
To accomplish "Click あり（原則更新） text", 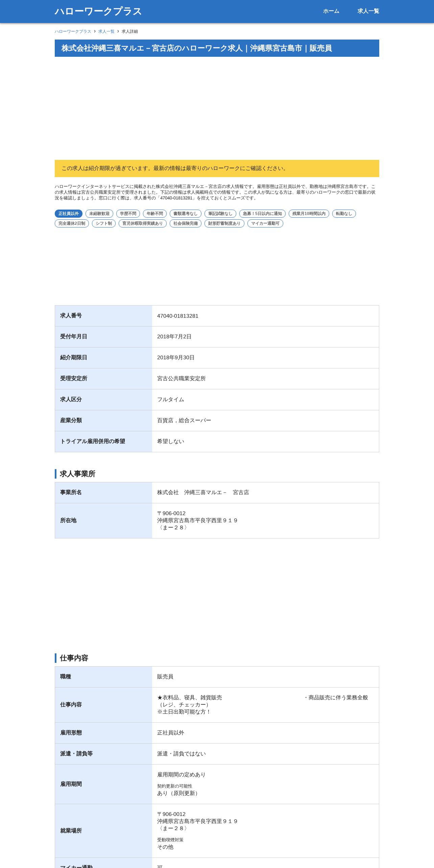I will 179,793.
